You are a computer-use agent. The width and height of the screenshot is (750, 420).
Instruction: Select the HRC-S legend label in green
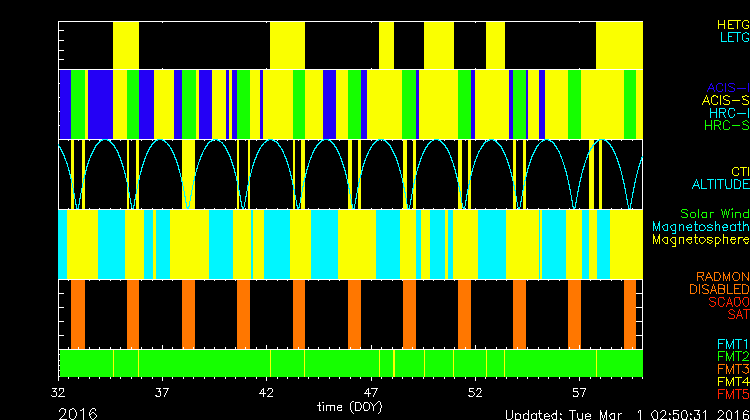[x=726, y=126]
